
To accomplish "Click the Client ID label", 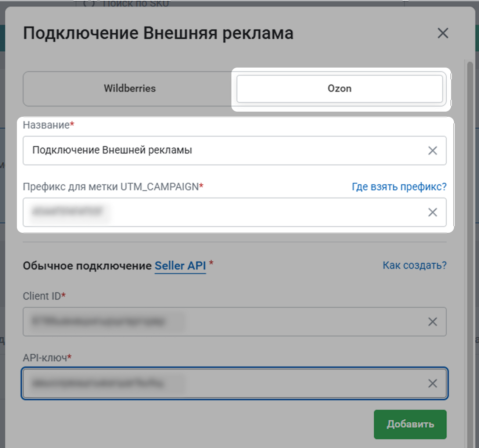I will pos(42,296).
